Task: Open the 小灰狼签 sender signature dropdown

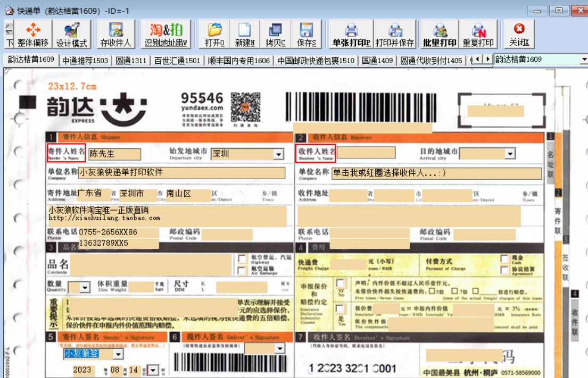Action: 119,354
